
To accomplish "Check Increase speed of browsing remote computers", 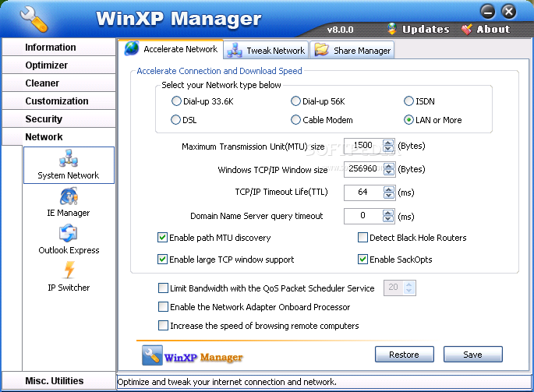I will click(x=163, y=326).
